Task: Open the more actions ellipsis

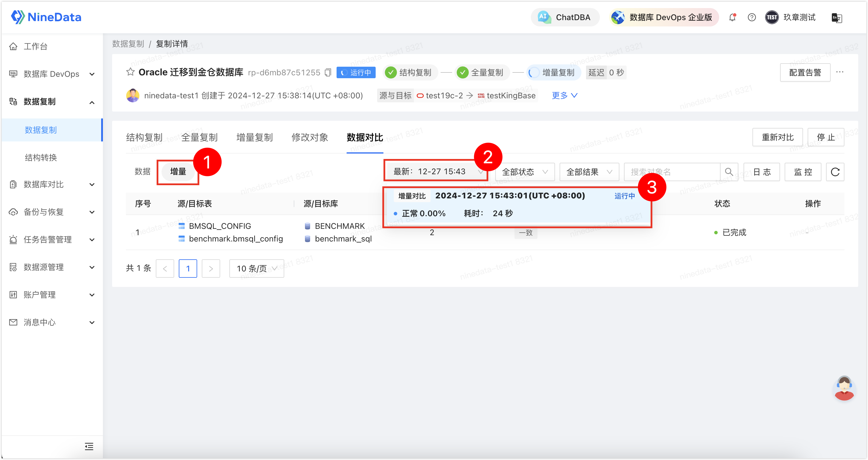Action: tap(840, 72)
